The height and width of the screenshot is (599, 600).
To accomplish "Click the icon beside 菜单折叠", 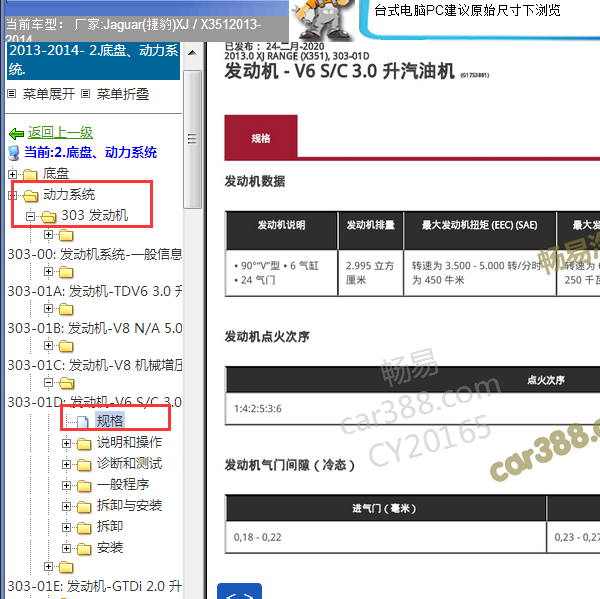I will (x=86, y=93).
